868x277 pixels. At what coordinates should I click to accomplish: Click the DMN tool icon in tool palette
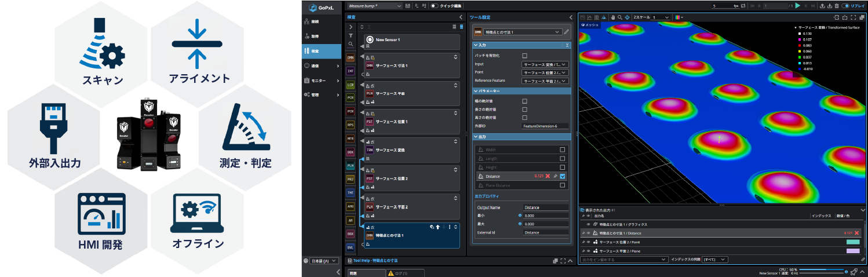coord(351,58)
